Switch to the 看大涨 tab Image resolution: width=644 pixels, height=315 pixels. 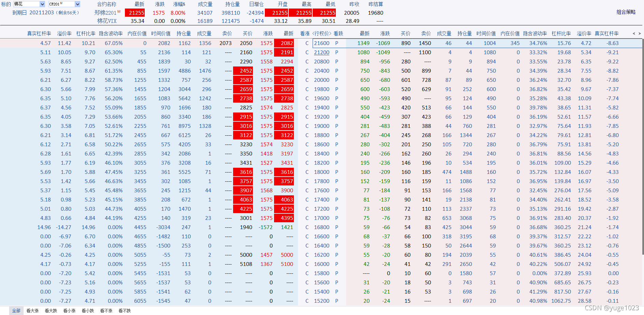click(32, 311)
